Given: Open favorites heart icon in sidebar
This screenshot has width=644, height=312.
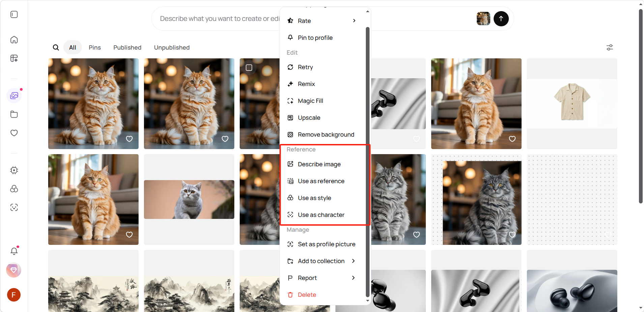Looking at the screenshot, I should [14, 133].
